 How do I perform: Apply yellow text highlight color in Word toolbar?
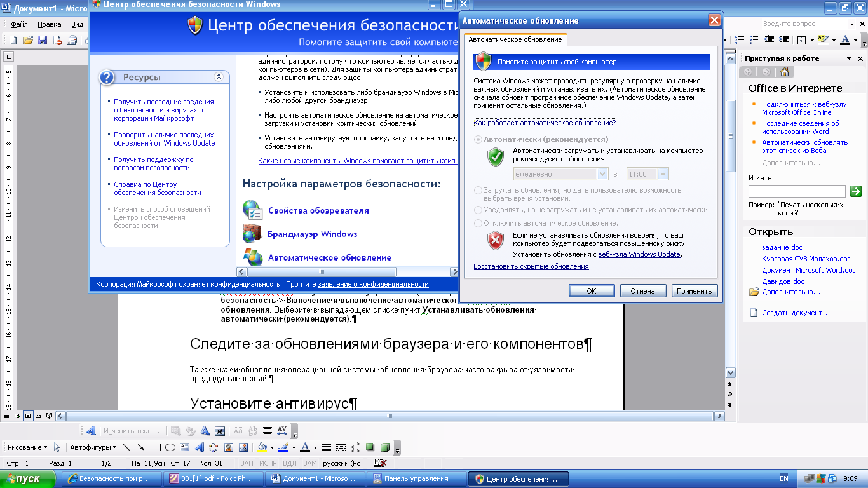tap(824, 40)
